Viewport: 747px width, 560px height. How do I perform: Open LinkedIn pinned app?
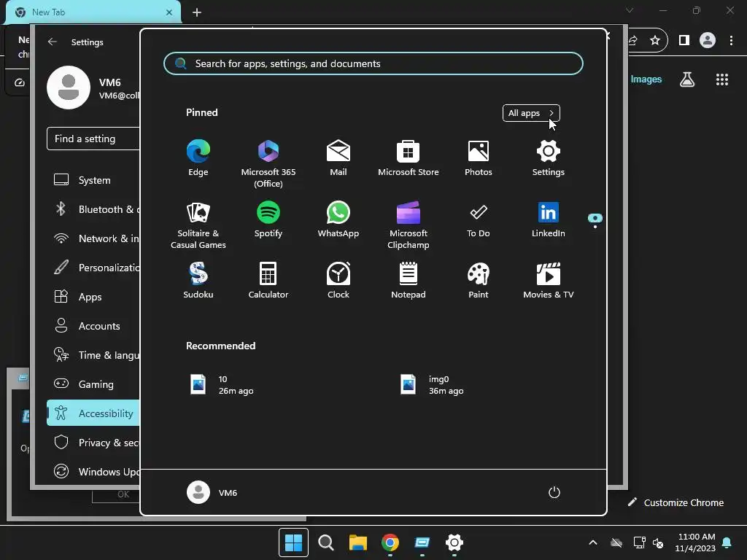[x=549, y=219]
